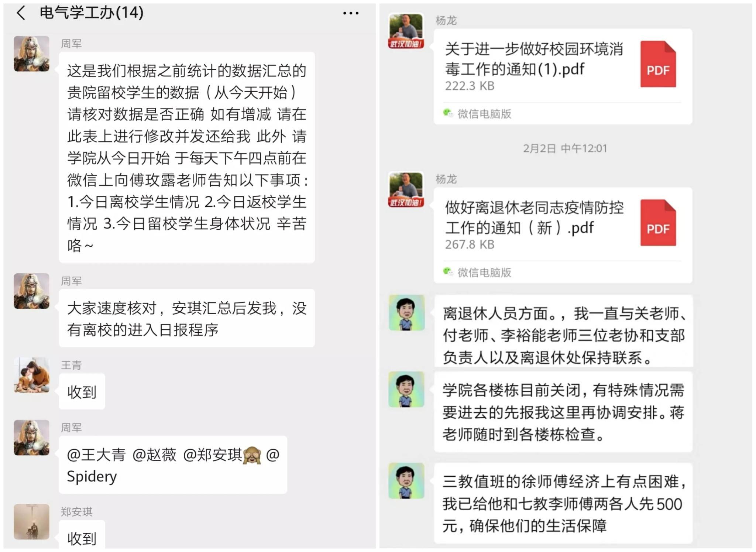Tap the message about 学院各楼栋目前关闭

point(563,412)
